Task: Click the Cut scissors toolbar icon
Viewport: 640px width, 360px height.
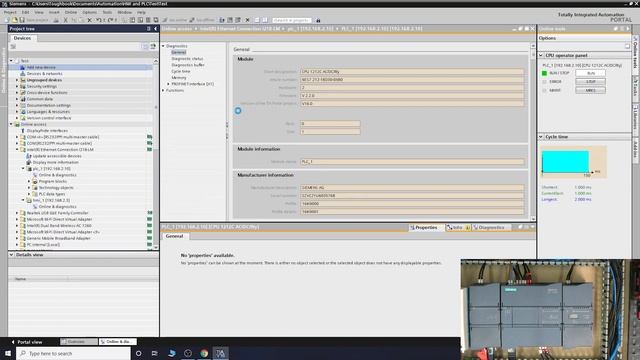Action: point(65,20)
